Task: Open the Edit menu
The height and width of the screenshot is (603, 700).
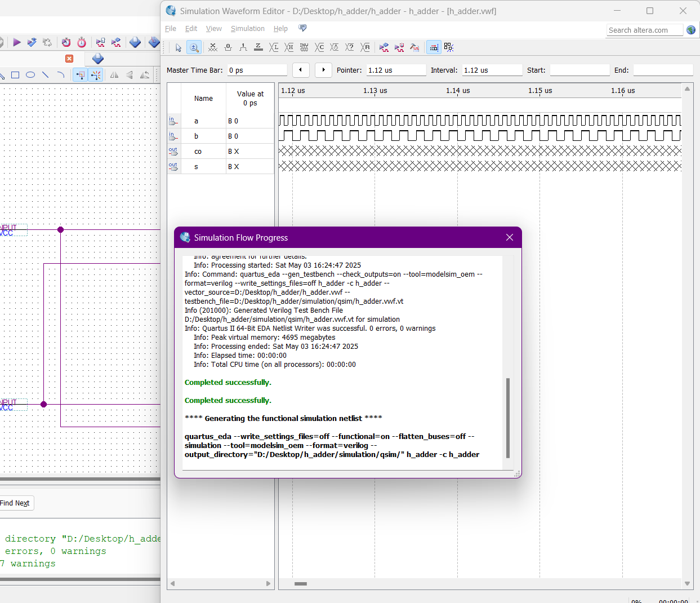Action: click(x=191, y=29)
